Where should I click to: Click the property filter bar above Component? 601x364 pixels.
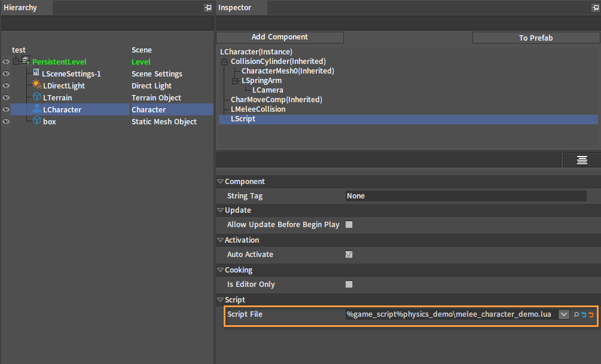pos(389,160)
